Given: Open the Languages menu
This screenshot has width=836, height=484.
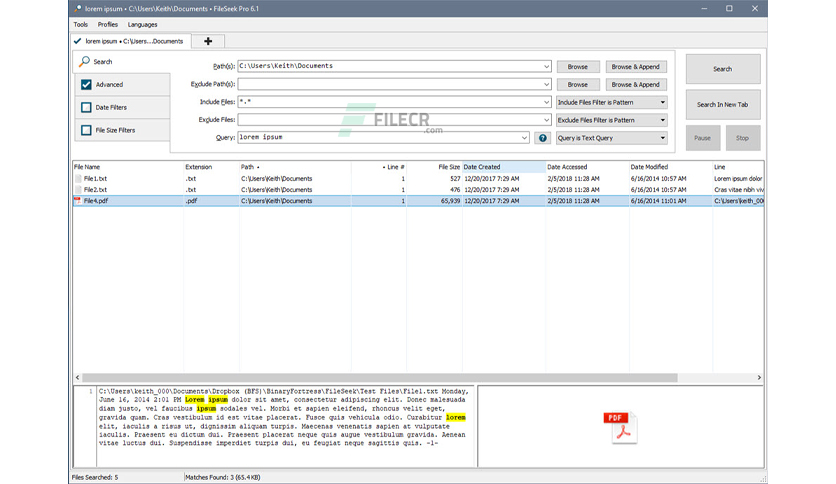Looking at the screenshot, I should pyautogui.click(x=142, y=25).
